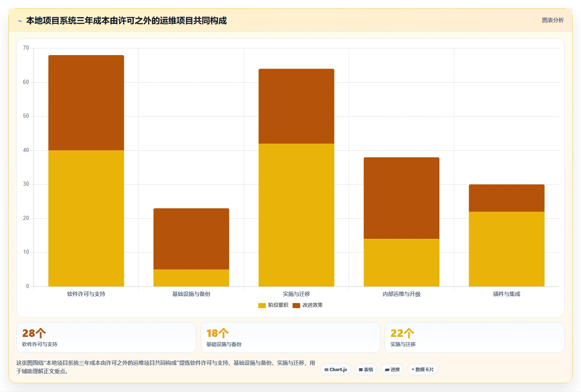Click the yellow 实施与迁移 bar segment
Viewport: 581px width, 392px height.
(x=296, y=215)
